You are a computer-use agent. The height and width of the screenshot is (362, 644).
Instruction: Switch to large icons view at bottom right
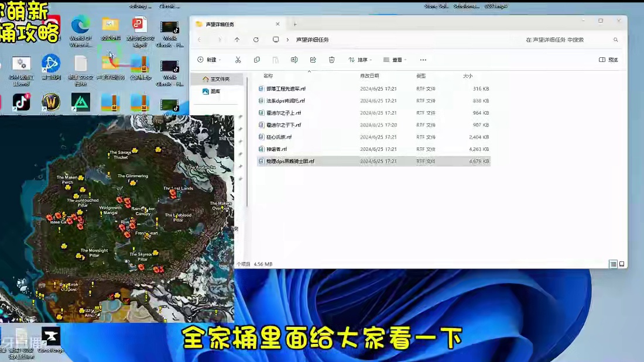pos(621,264)
